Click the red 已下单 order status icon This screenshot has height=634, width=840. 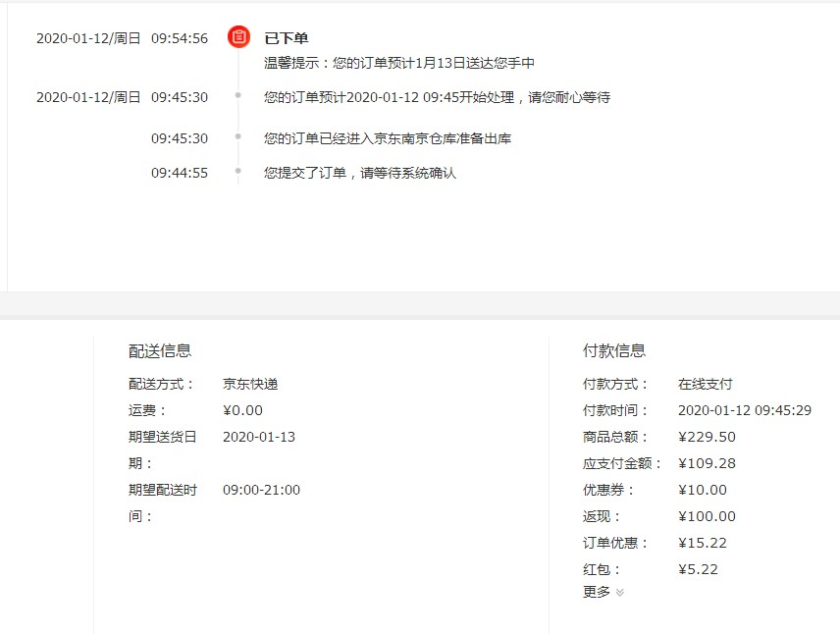(x=238, y=37)
